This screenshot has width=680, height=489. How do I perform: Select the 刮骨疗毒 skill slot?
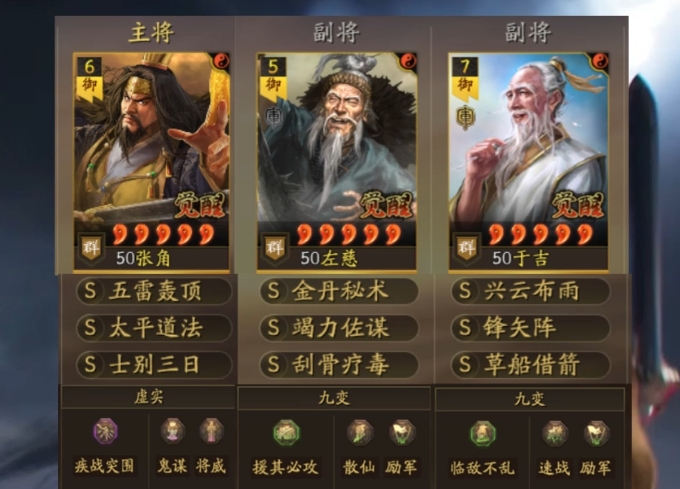point(339,365)
